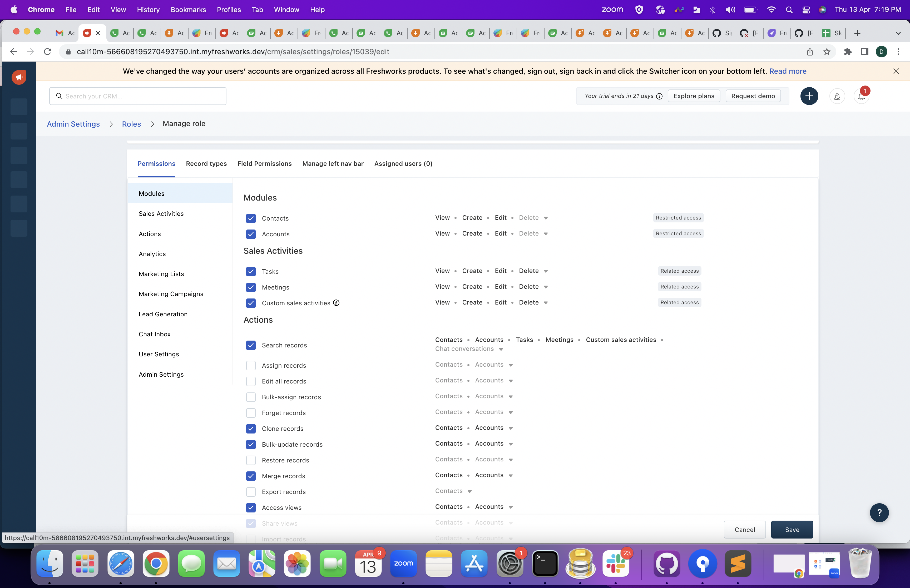Dismiss the announcement banner with X
The width and height of the screenshot is (910, 588).
896,71
